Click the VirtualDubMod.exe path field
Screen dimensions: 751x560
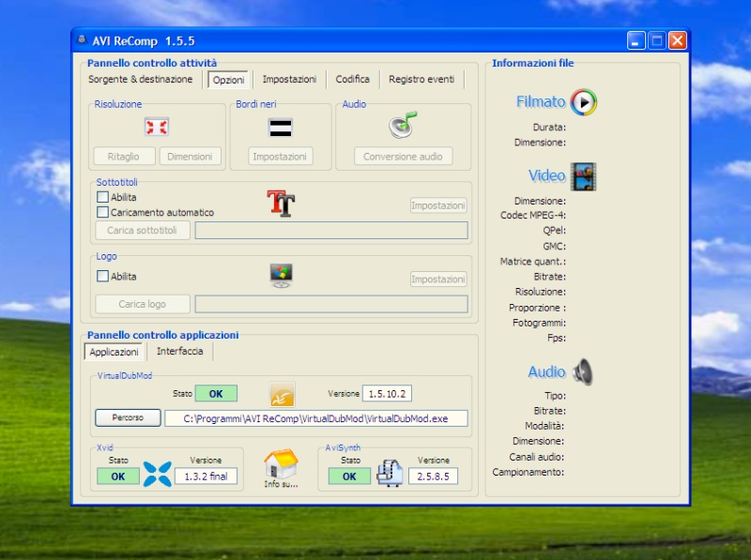(315, 418)
